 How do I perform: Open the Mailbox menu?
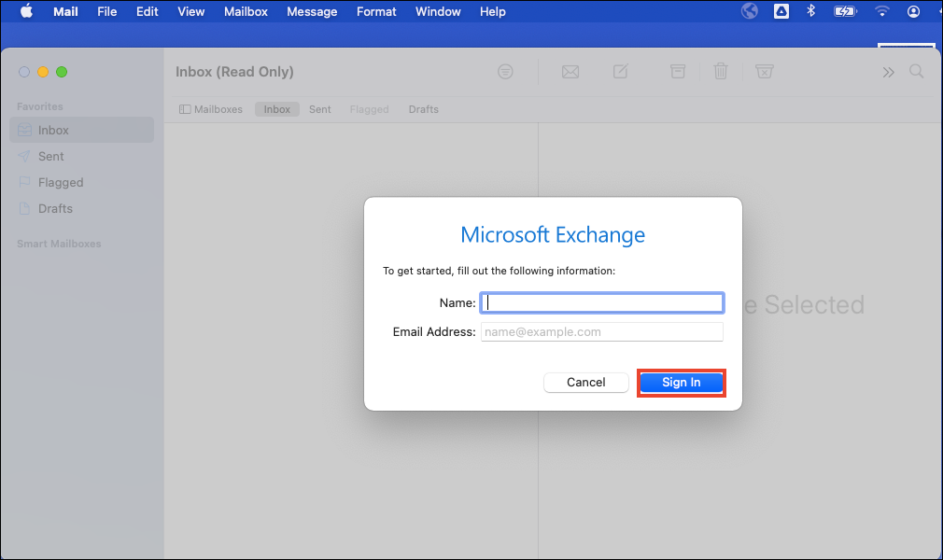coord(246,11)
